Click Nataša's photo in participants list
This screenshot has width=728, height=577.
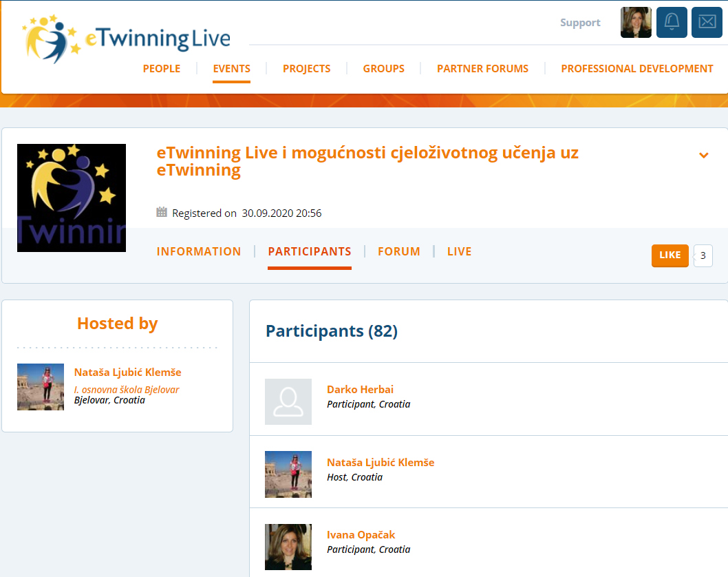(288, 474)
